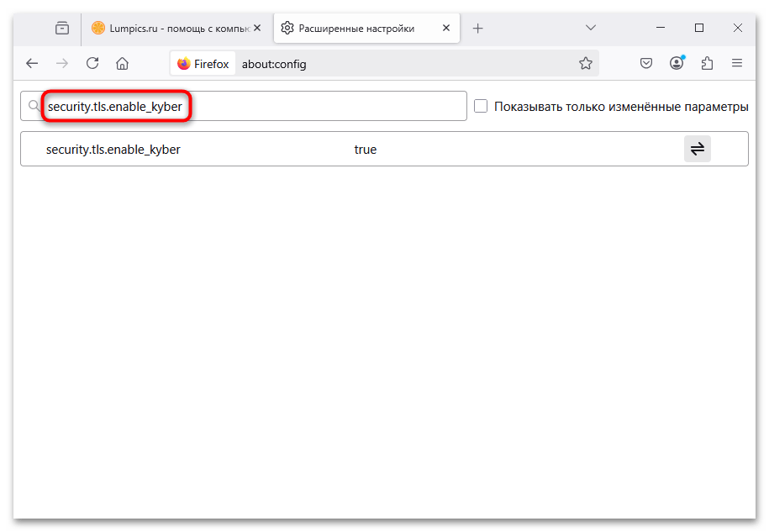The height and width of the screenshot is (532, 769).
Task: Maximize the Firefox window
Action: (699, 28)
